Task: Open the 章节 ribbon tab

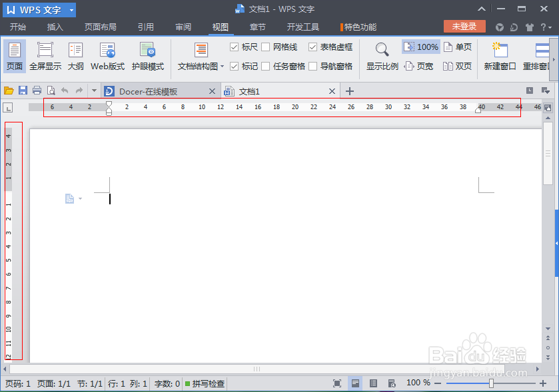Action: click(x=257, y=27)
